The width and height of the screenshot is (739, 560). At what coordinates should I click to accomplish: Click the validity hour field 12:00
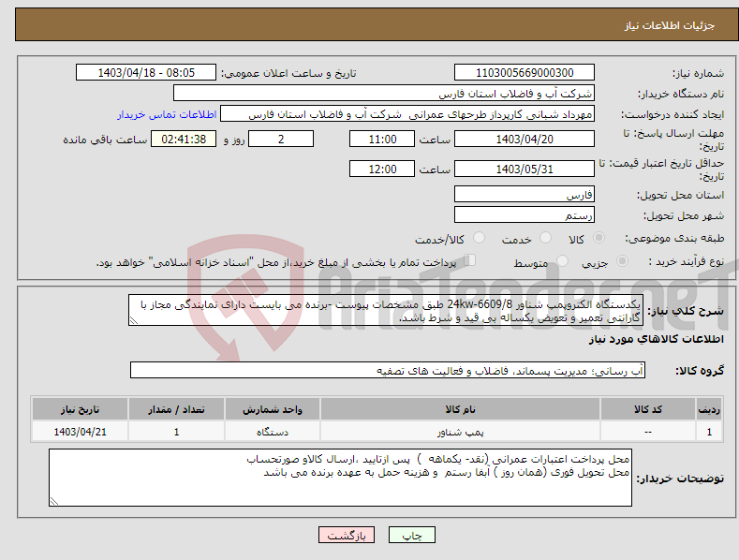pyautogui.click(x=382, y=169)
